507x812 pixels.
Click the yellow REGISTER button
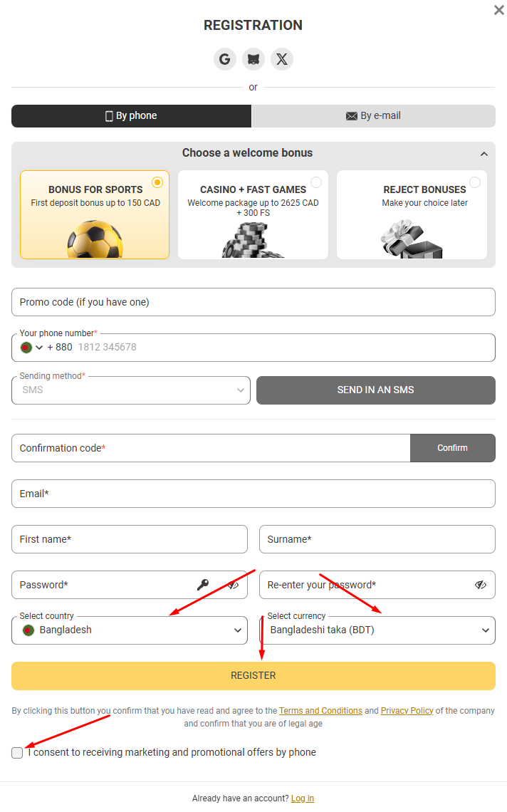tap(254, 675)
